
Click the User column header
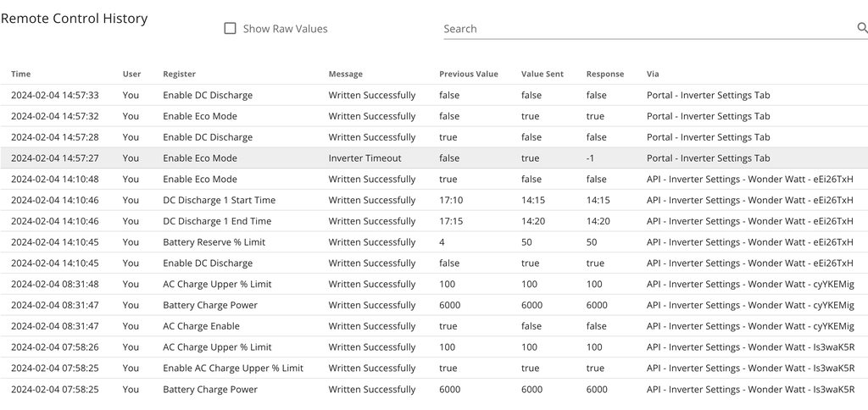(131, 75)
